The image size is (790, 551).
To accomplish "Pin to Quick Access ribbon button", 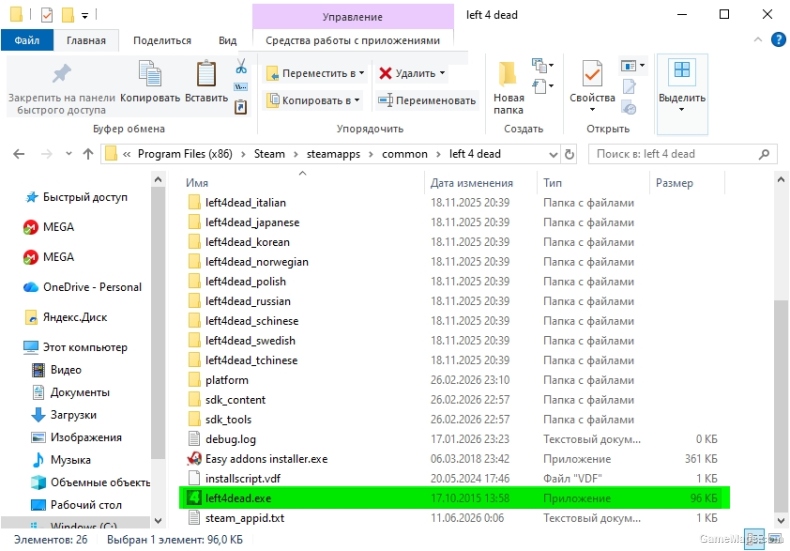I will 61,89.
